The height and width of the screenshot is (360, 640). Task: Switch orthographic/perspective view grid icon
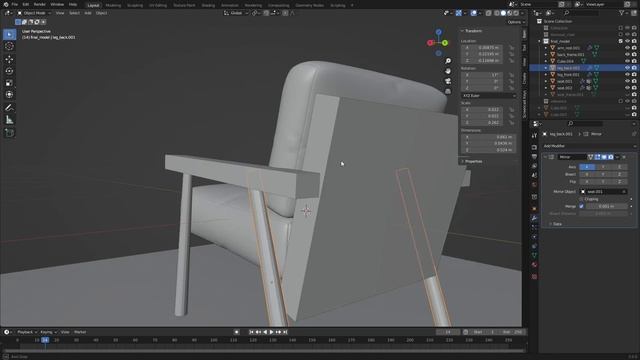[448, 91]
